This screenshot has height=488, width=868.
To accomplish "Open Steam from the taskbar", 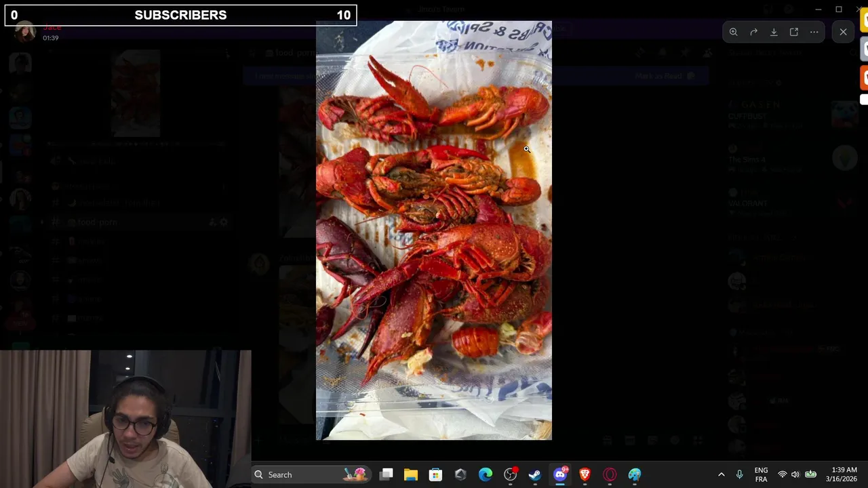I will point(535,474).
